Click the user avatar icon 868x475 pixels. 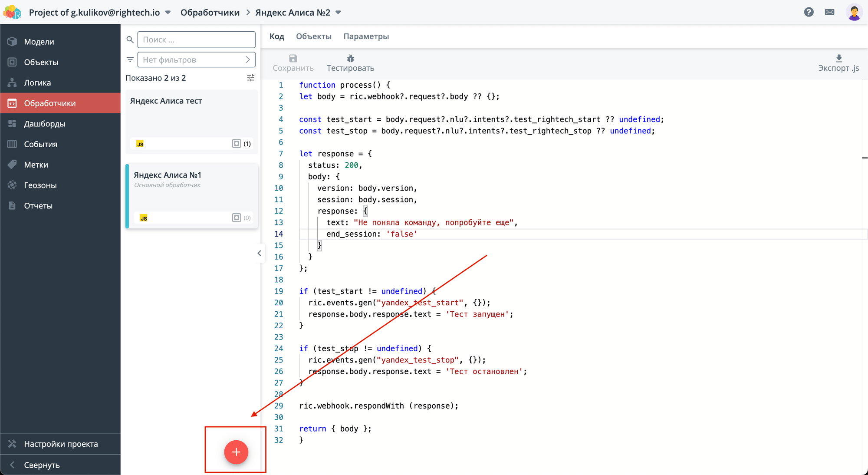[854, 12]
